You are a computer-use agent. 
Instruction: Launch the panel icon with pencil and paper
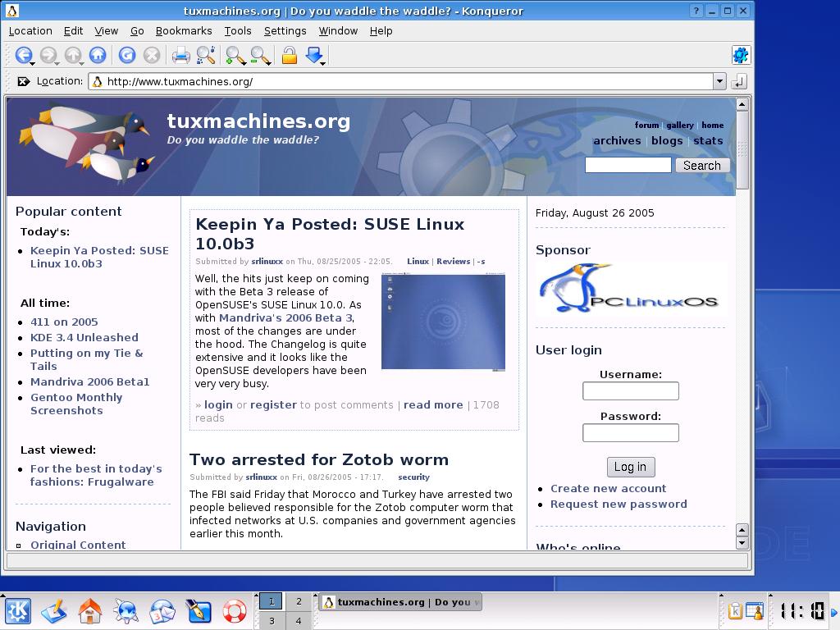click(54, 611)
